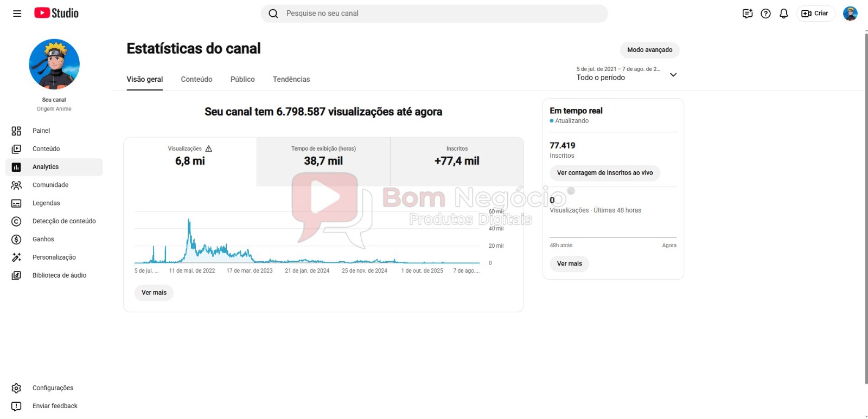
Task: Open Detecção de conteúdo copyright item
Action: [54, 221]
